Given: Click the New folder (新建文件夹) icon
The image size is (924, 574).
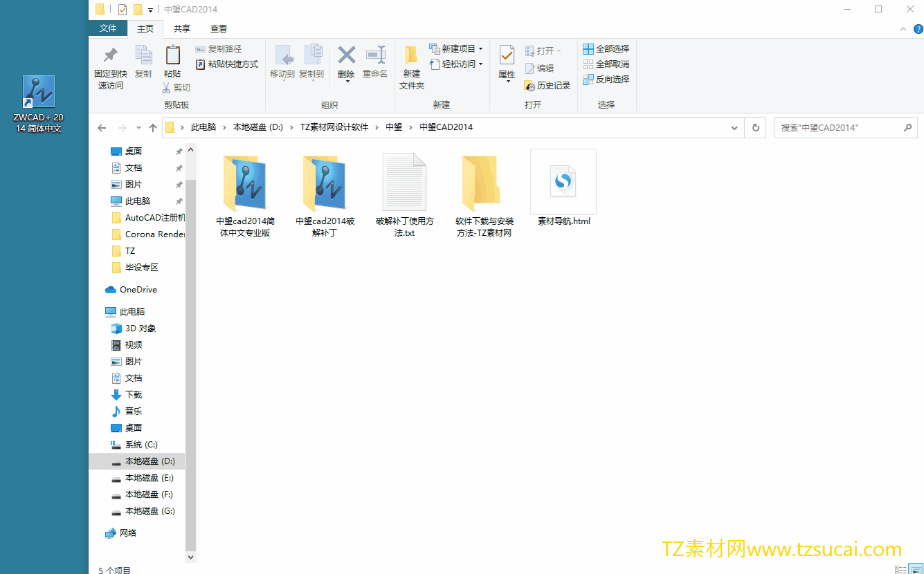Looking at the screenshot, I should point(411,55).
